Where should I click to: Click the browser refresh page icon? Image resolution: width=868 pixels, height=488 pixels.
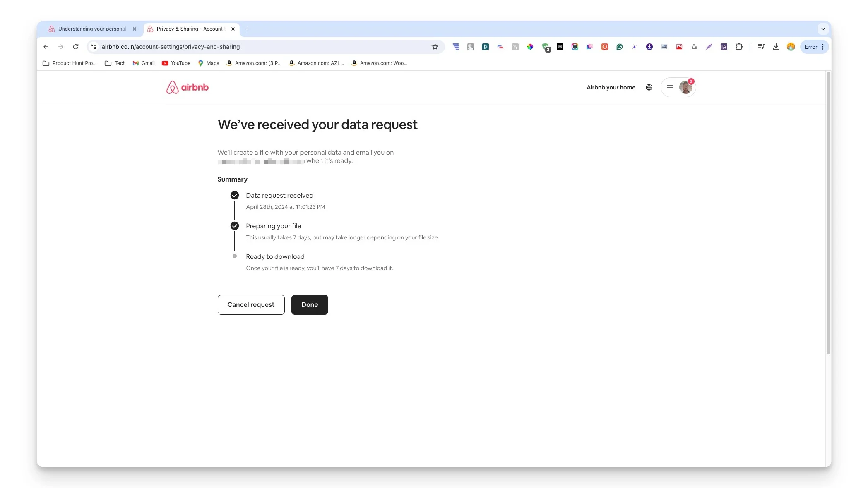76,46
